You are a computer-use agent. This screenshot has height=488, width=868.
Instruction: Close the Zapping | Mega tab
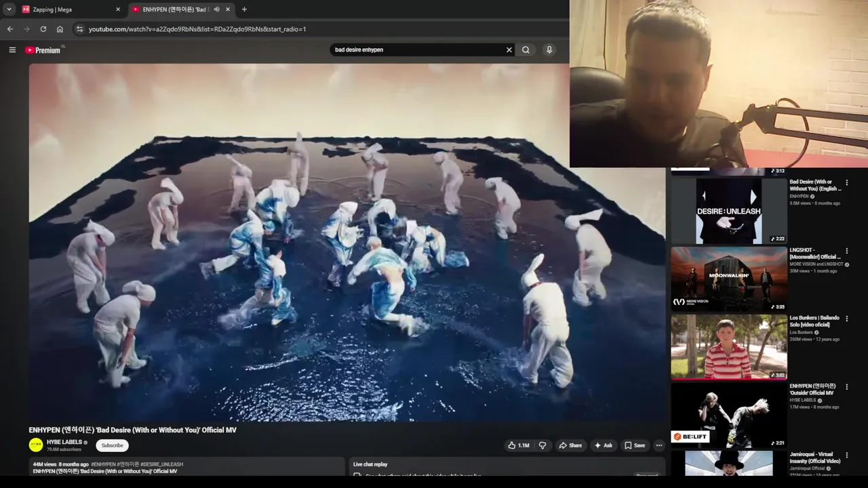click(117, 9)
